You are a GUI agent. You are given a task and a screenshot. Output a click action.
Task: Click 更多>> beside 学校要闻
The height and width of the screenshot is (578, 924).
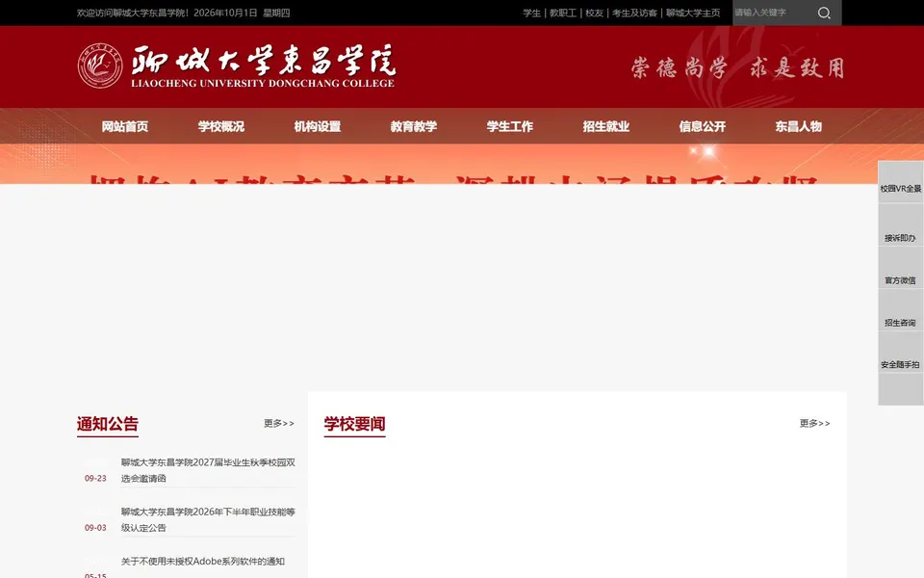(814, 424)
